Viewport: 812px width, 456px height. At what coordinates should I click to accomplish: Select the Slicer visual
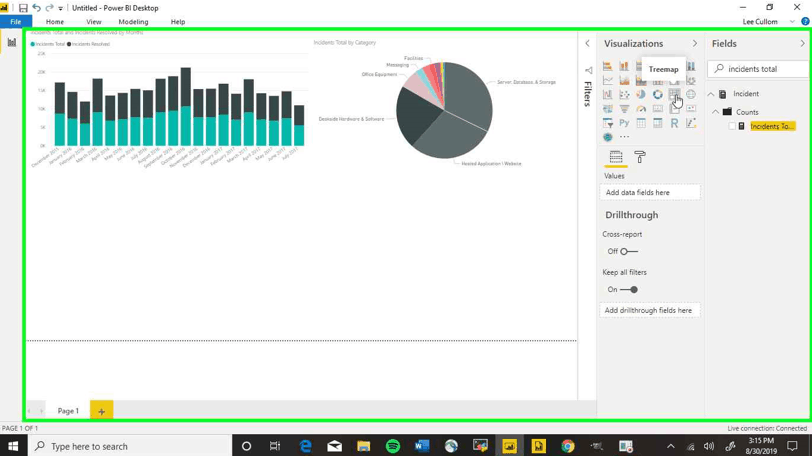coord(607,123)
